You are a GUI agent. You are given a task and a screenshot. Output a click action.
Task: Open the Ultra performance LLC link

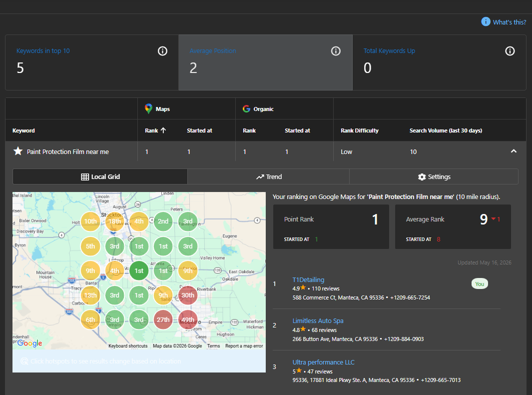click(323, 362)
